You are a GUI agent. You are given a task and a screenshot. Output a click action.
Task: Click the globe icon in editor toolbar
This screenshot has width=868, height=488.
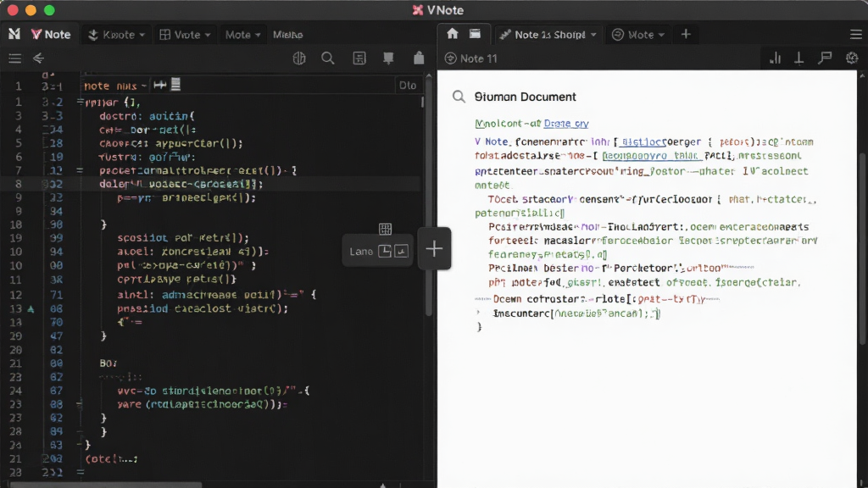[x=299, y=58]
